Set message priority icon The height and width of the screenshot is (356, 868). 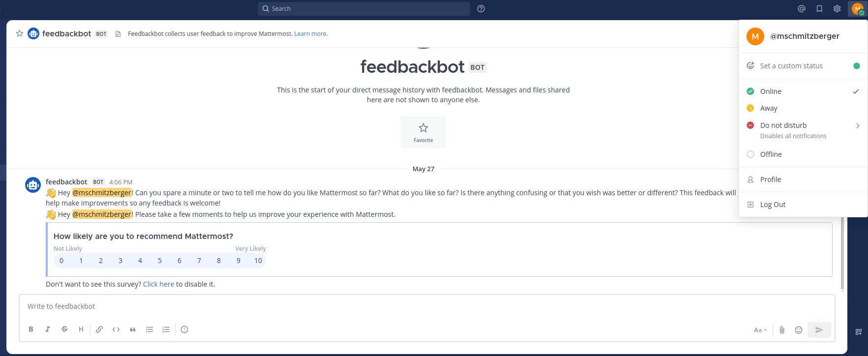184,329
